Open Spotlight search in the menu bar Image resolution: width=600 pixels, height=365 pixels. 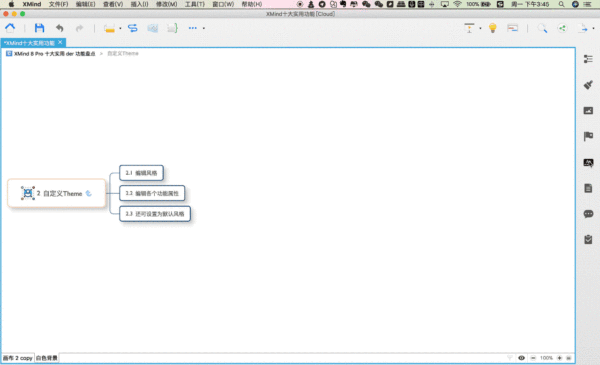[561, 4]
